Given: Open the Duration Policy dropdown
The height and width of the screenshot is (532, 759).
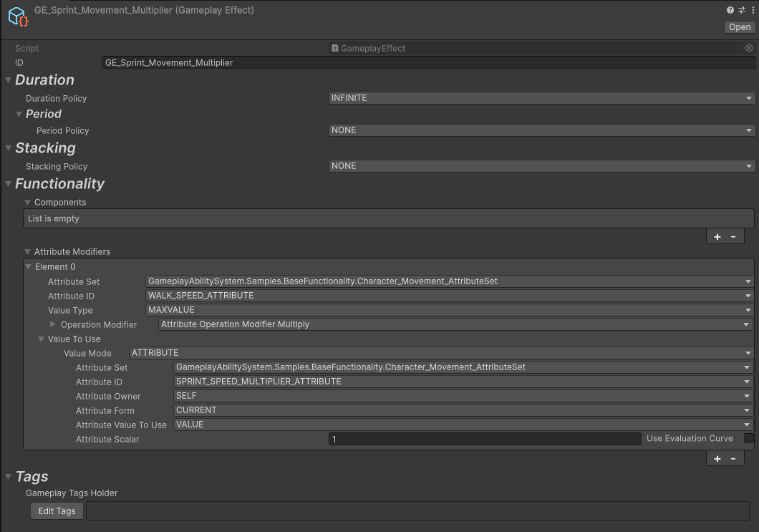Looking at the screenshot, I should point(541,98).
